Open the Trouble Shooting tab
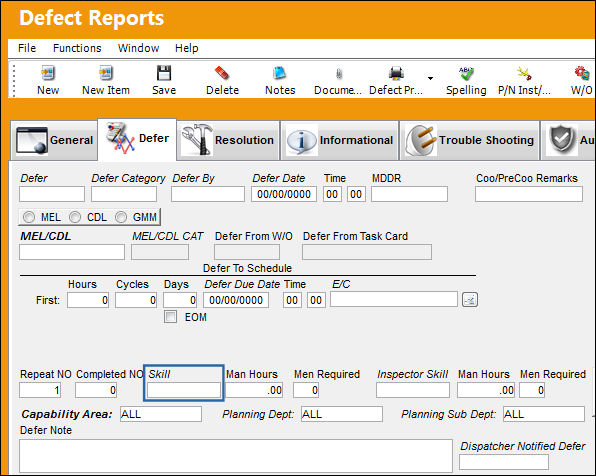 (x=469, y=140)
